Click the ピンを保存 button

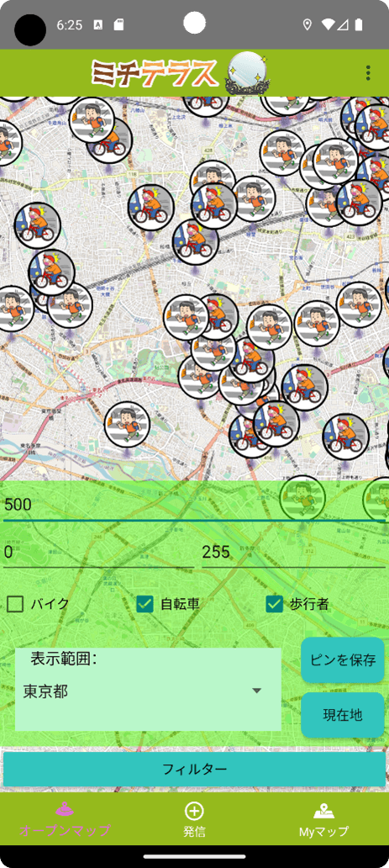point(343,660)
